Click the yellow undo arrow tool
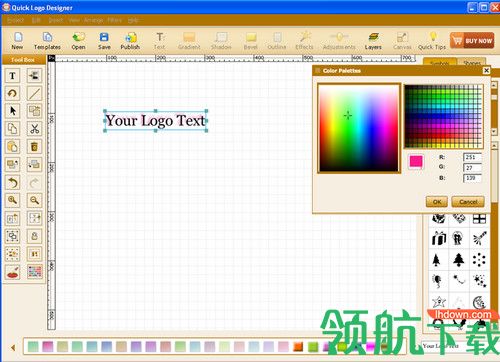Image resolution: width=500 pixels, height=362 pixels. pyautogui.click(x=13, y=182)
